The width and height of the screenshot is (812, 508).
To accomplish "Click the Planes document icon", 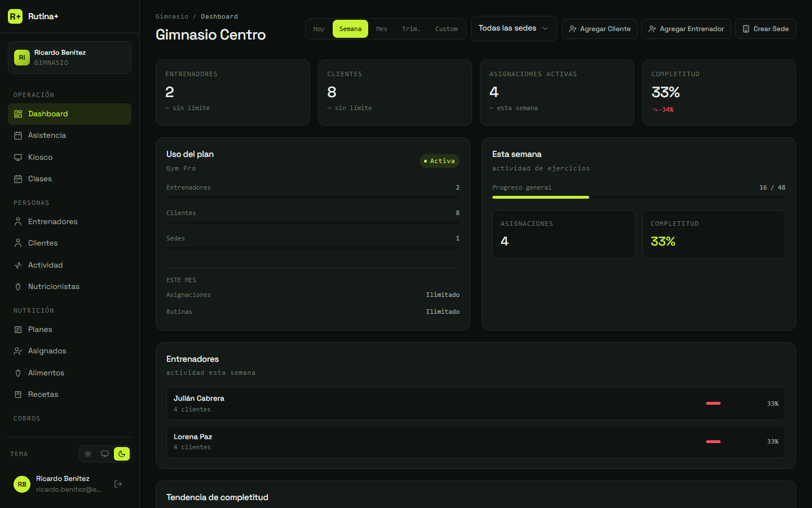I will [x=18, y=330].
